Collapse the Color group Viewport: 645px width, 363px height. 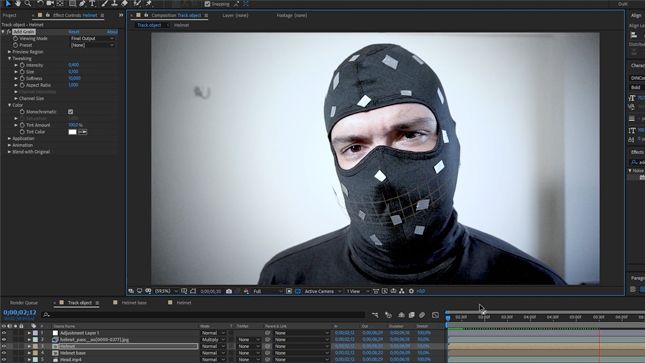pos(9,105)
